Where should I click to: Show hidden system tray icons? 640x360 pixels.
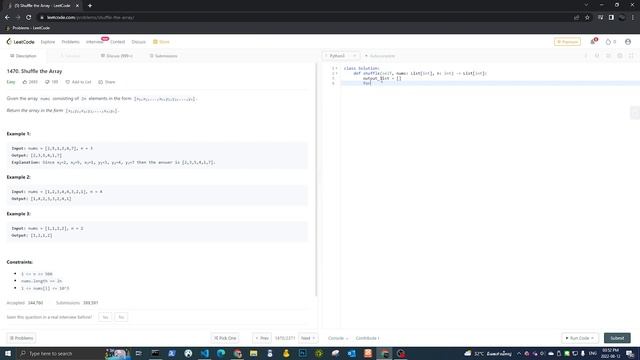519,353
